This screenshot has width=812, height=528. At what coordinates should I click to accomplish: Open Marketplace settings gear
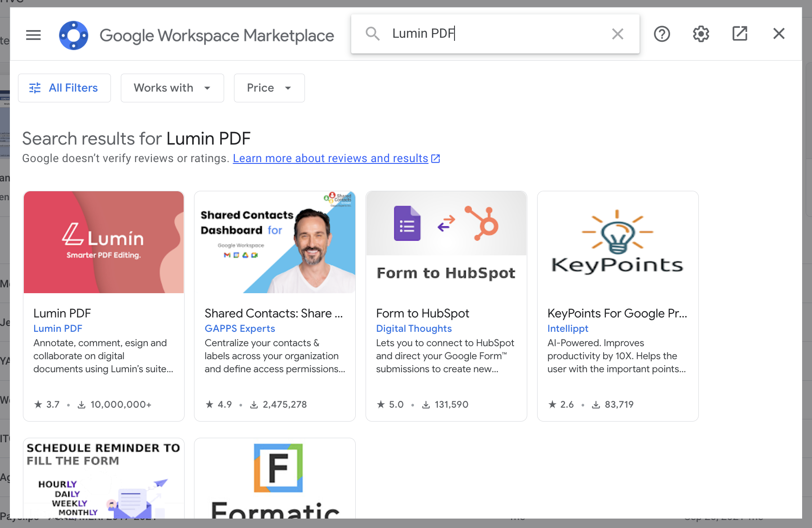coord(700,34)
